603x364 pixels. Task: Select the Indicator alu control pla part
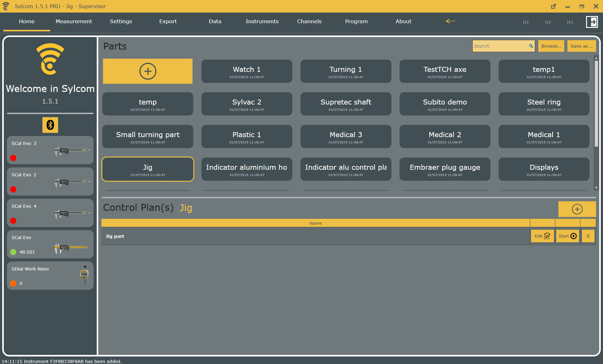(x=346, y=169)
